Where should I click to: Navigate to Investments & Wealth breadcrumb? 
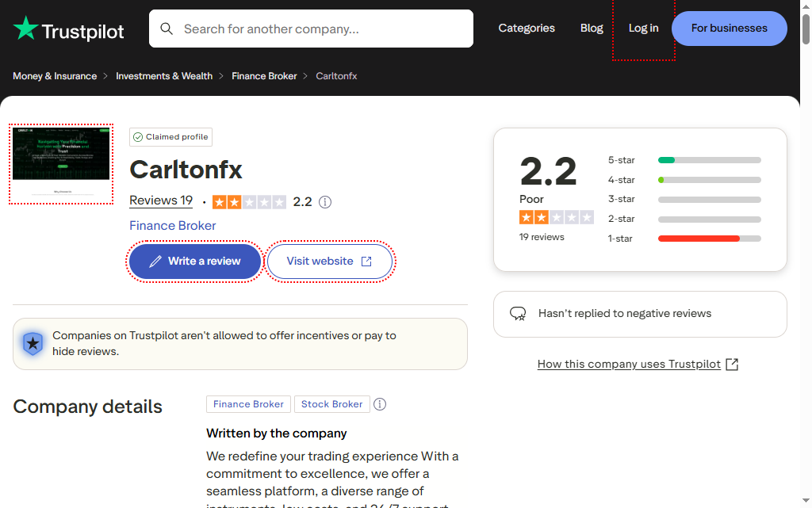click(164, 76)
